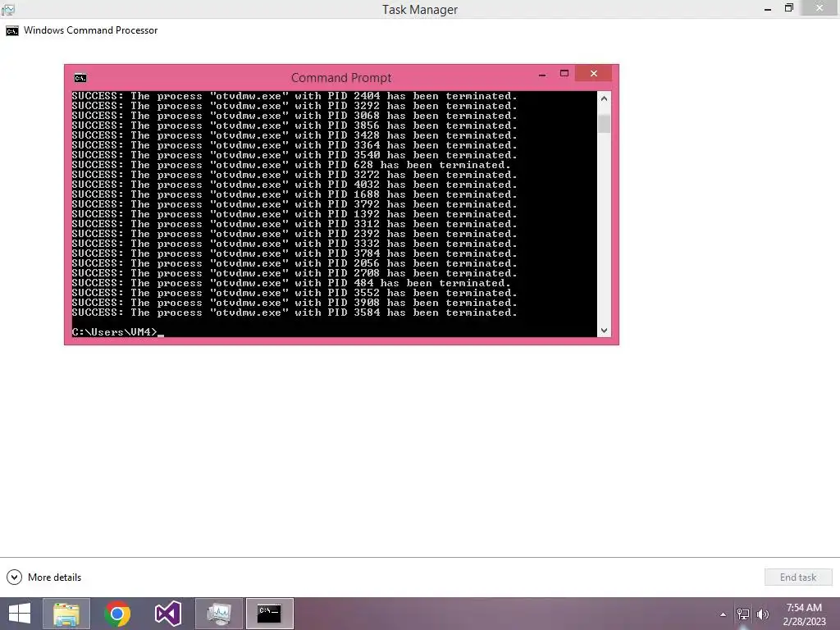Viewport: 840px width, 630px height.
Task: Click the Task Manager title bar icon
Action: [8, 9]
